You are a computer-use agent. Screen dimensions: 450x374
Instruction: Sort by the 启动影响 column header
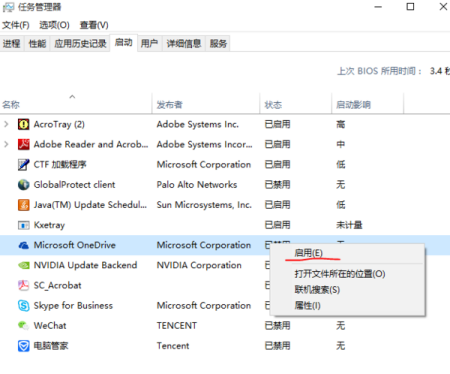coord(368,105)
